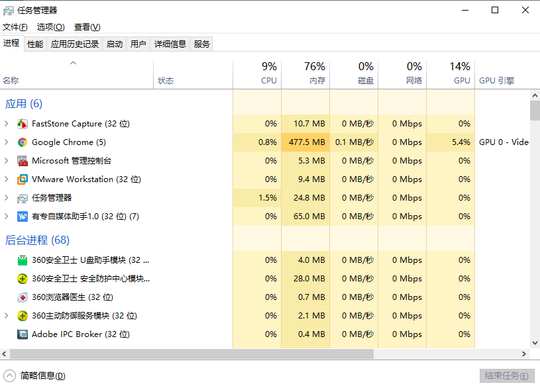Image resolution: width=540 pixels, height=392 pixels.
Task: Open the 文件(F) menu
Action: click(15, 27)
